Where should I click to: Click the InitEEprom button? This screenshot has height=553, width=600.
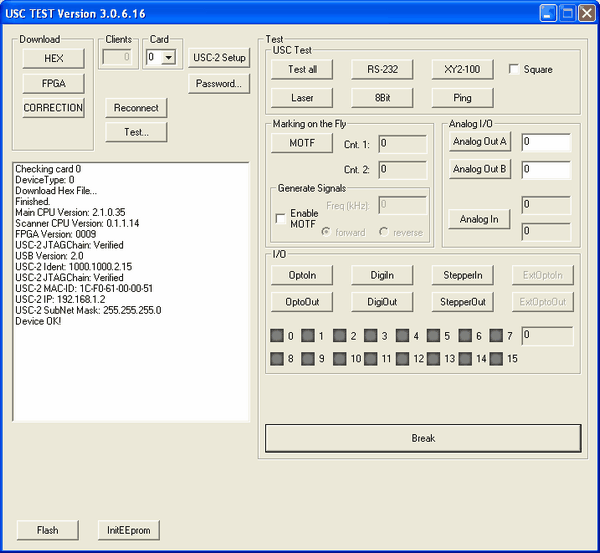point(129,530)
